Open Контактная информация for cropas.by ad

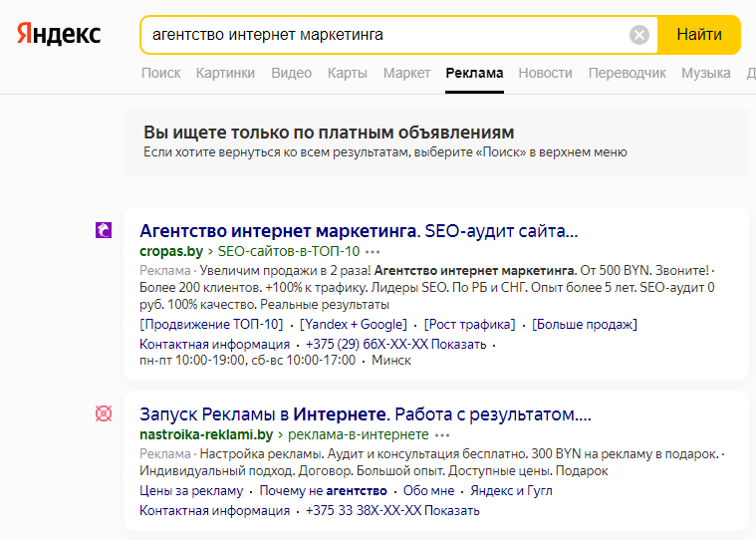pos(214,345)
